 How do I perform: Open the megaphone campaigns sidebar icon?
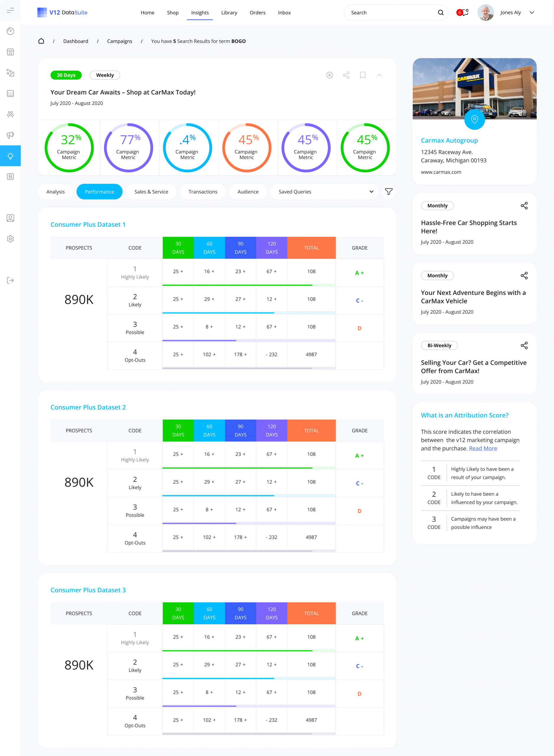point(10,135)
